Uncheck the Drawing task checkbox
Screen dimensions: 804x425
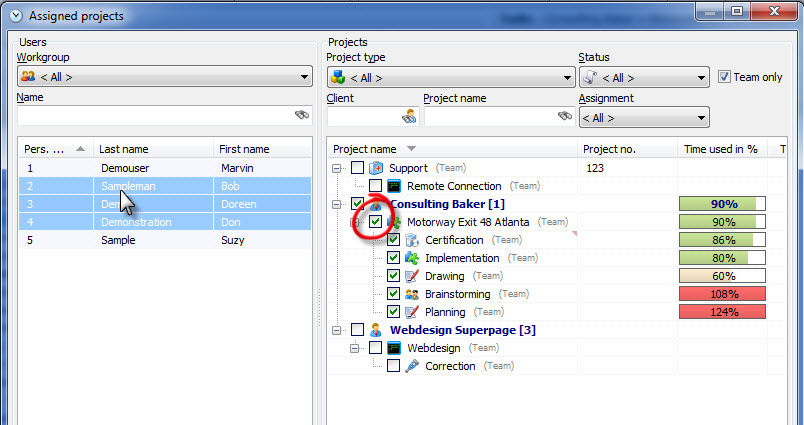pos(393,276)
